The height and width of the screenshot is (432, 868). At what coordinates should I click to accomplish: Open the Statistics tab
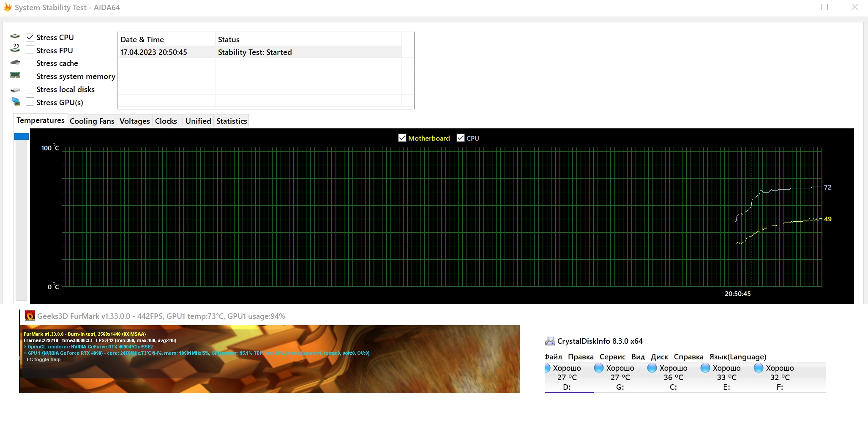pyautogui.click(x=232, y=121)
